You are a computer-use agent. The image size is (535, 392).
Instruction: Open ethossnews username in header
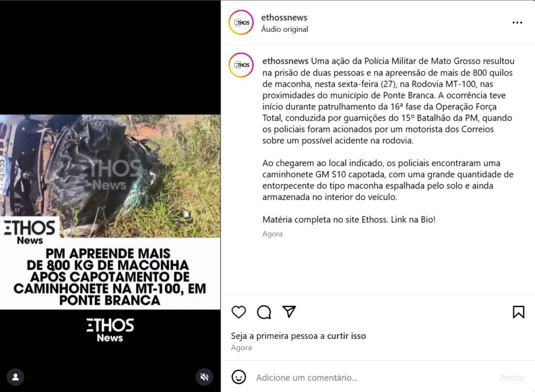pyautogui.click(x=284, y=17)
